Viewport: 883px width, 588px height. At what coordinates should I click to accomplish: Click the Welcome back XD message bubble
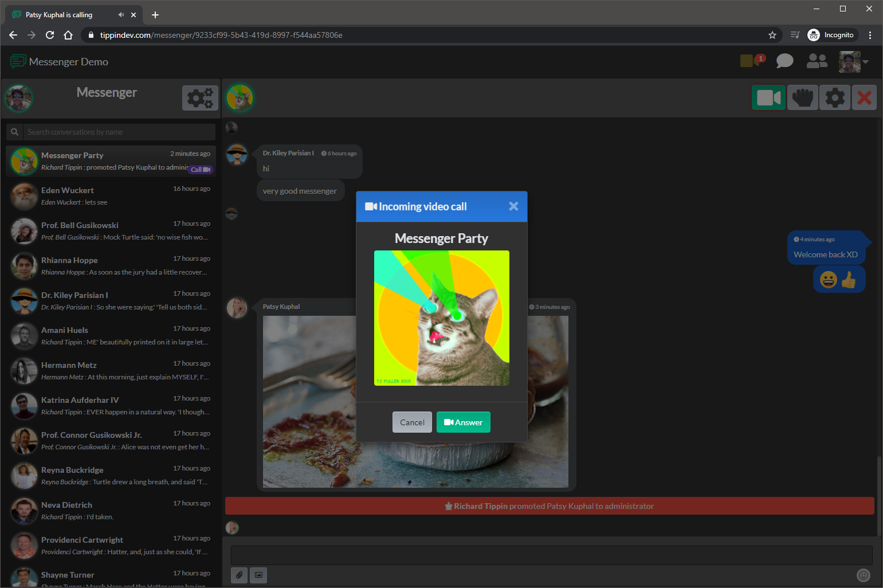coord(826,248)
